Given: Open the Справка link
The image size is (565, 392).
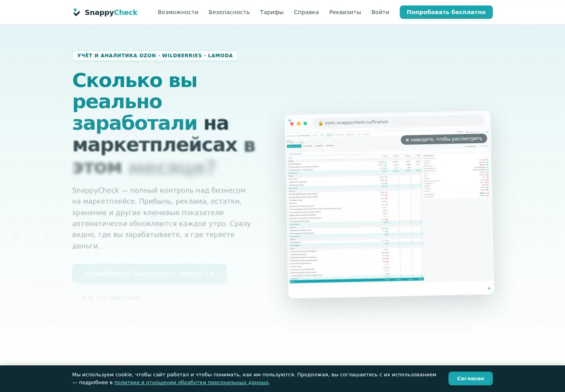Looking at the screenshot, I should click(x=306, y=12).
